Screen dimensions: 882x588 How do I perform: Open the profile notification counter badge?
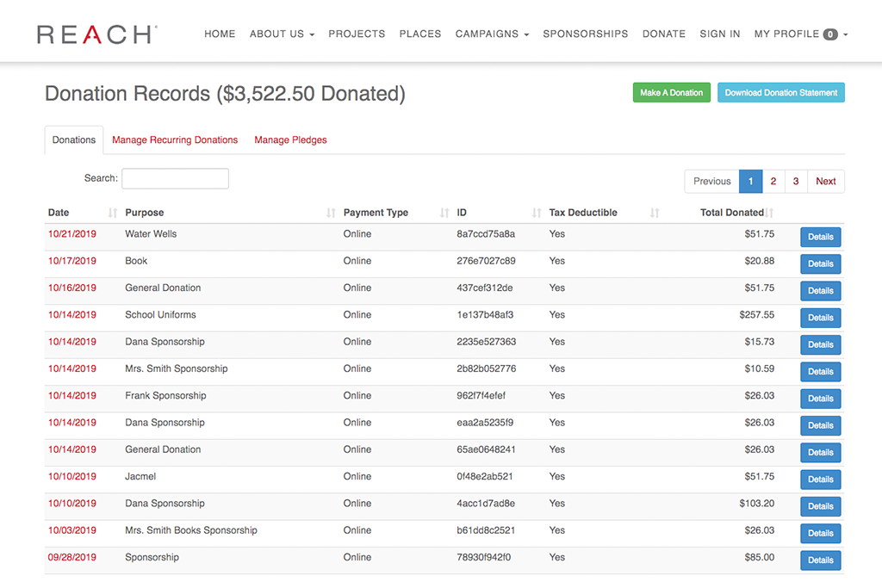829,34
